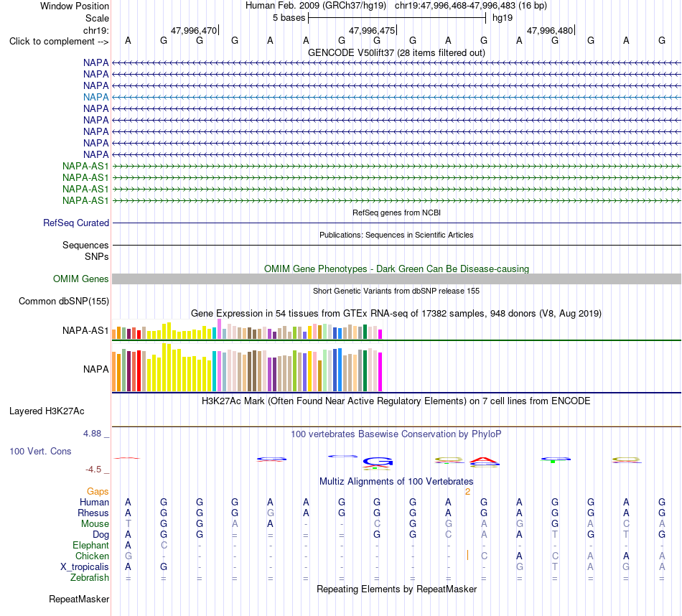682x616 pixels.
Task: Click the SNPs track label
Action: [x=97, y=257]
